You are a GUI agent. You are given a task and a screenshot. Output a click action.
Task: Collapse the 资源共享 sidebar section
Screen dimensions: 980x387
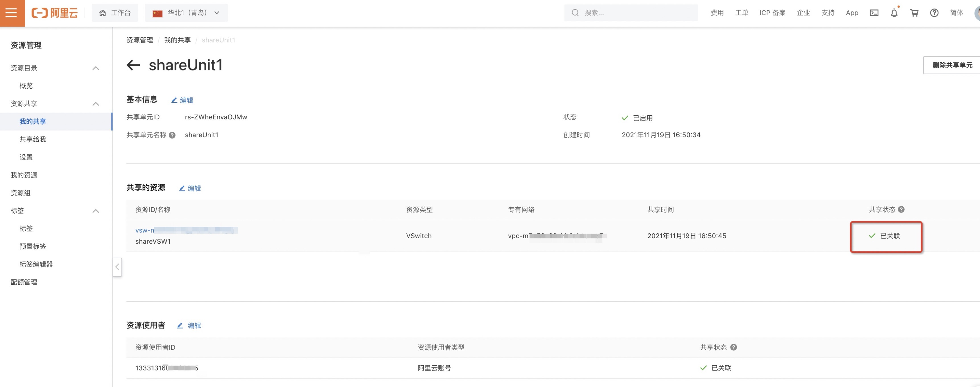(x=96, y=104)
